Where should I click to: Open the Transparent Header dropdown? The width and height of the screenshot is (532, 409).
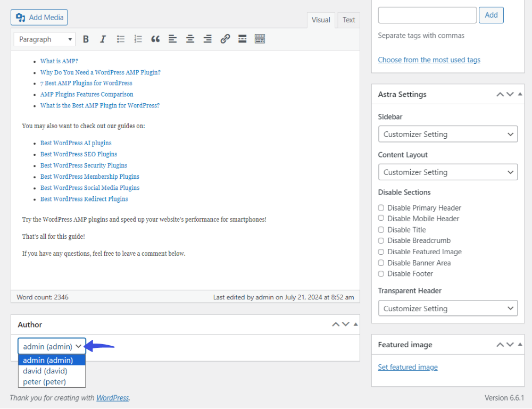[448, 308]
